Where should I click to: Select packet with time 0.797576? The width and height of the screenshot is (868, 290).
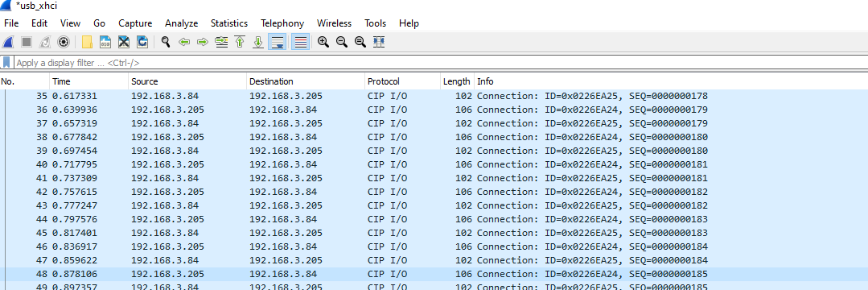point(434,219)
